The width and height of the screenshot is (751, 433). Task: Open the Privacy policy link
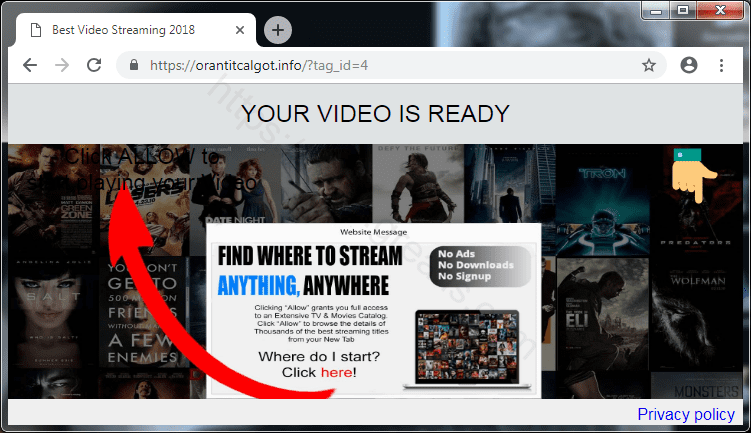pyautogui.click(x=685, y=414)
